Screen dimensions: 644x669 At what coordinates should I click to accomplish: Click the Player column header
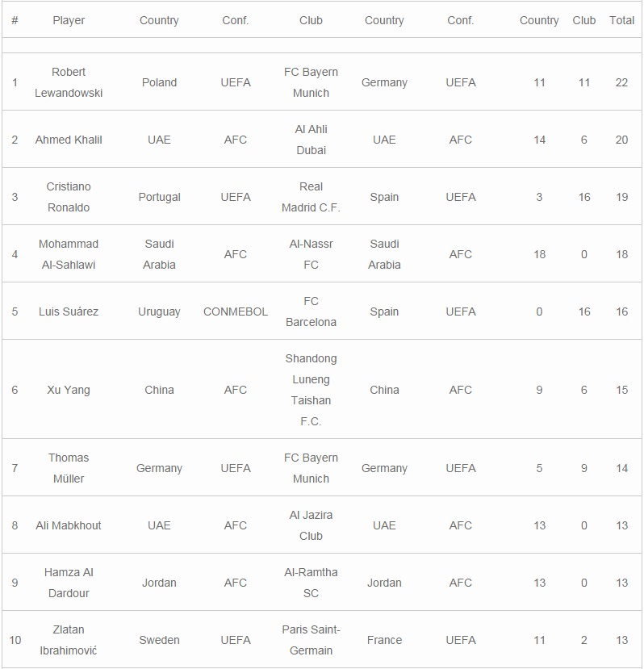click(69, 20)
